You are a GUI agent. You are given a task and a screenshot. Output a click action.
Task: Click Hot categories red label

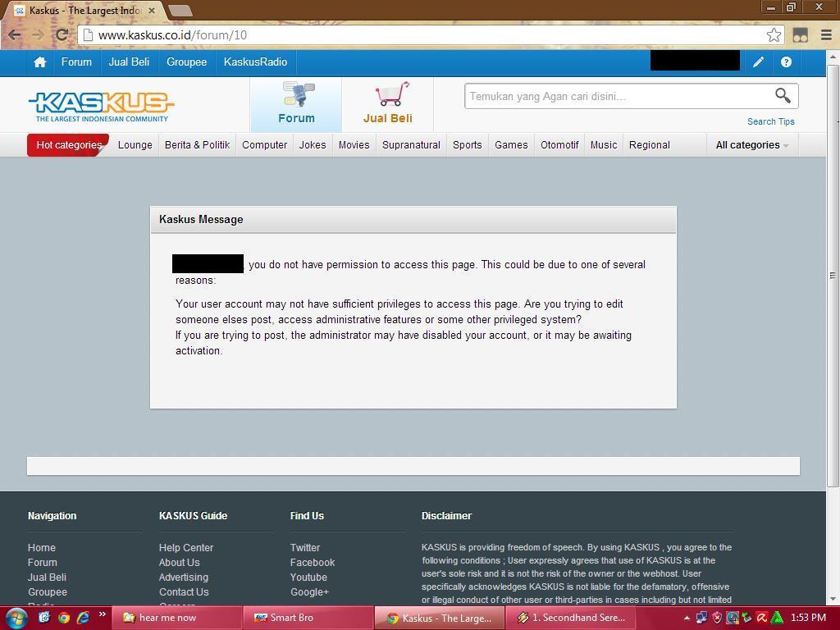coord(68,145)
